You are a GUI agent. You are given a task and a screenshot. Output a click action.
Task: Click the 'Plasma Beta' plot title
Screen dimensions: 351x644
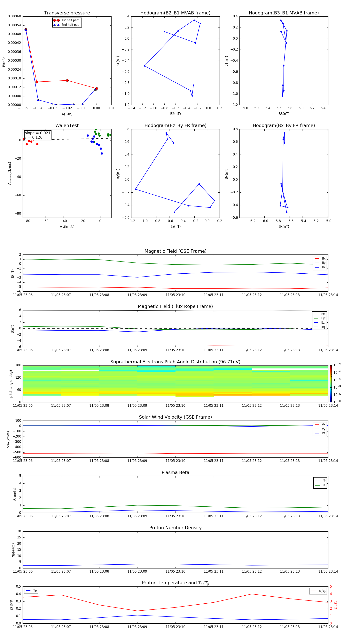click(175, 472)
